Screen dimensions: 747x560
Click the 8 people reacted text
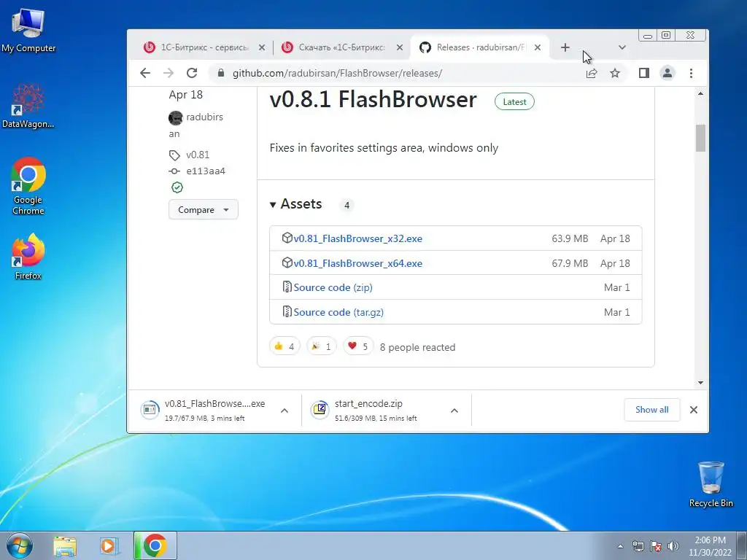click(417, 347)
